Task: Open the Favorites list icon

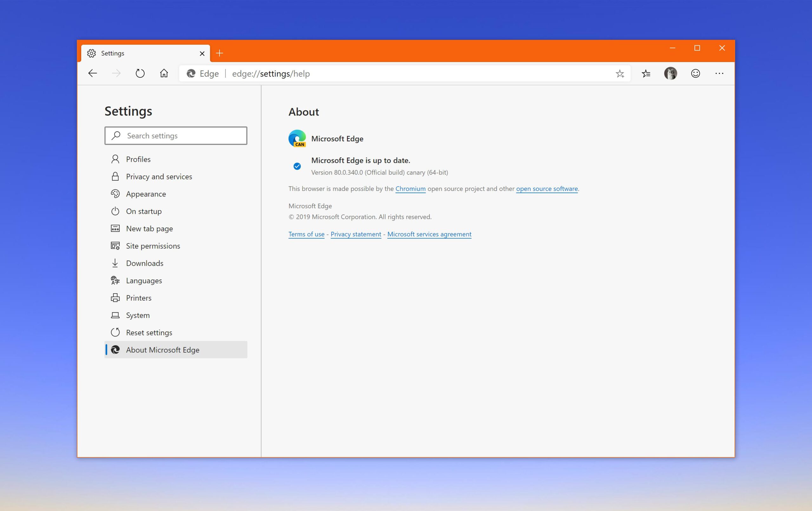Action: click(x=646, y=73)
